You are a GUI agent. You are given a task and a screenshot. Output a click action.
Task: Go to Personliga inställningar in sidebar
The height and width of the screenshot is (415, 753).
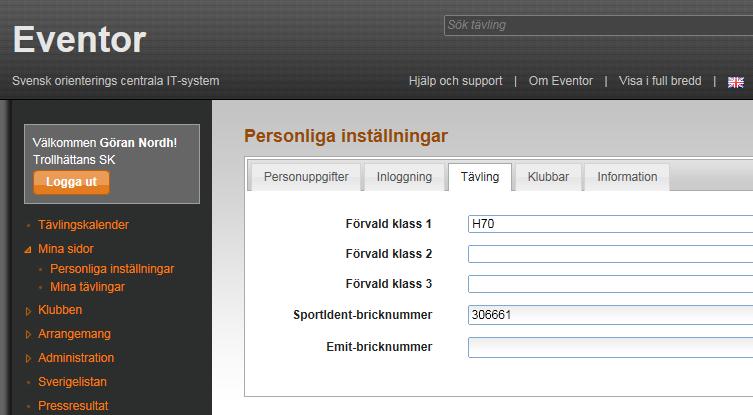pos(112,269)
